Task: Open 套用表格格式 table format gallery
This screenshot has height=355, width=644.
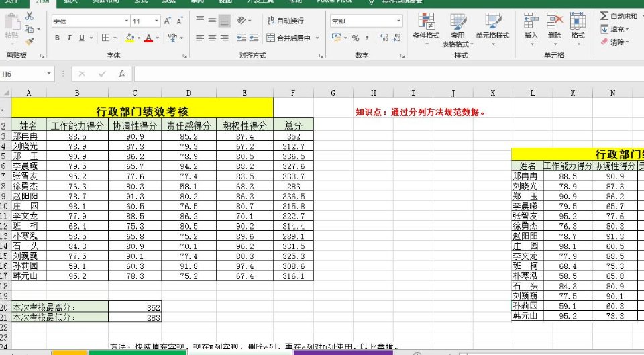Action: coord(458,30)
